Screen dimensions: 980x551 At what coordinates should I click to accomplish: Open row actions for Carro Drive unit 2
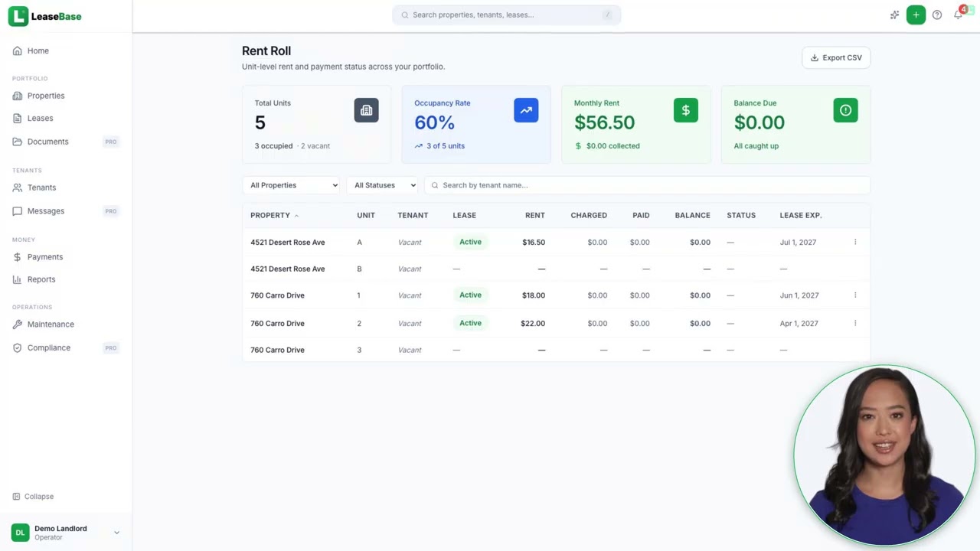[855, 323]
